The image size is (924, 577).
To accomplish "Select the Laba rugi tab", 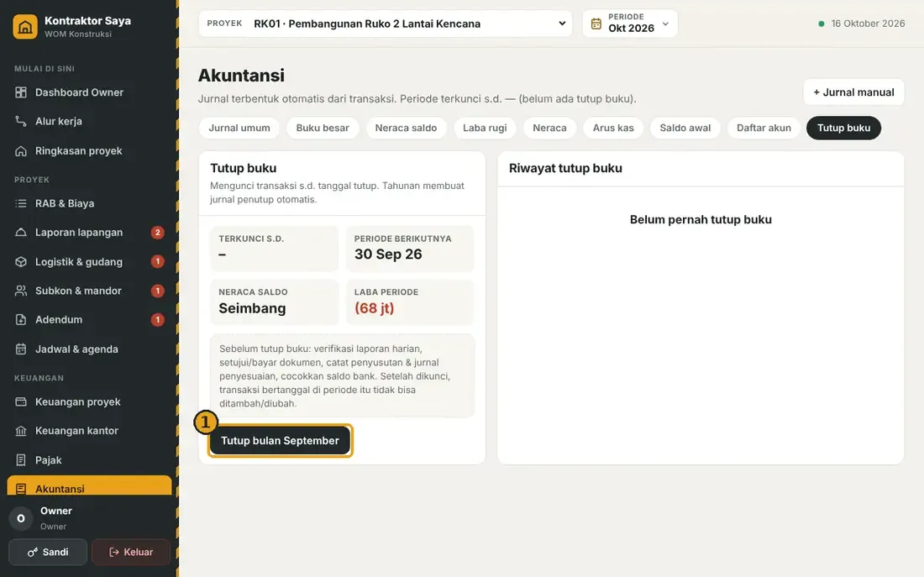I will pyautogui.click(x=485, y=128).
